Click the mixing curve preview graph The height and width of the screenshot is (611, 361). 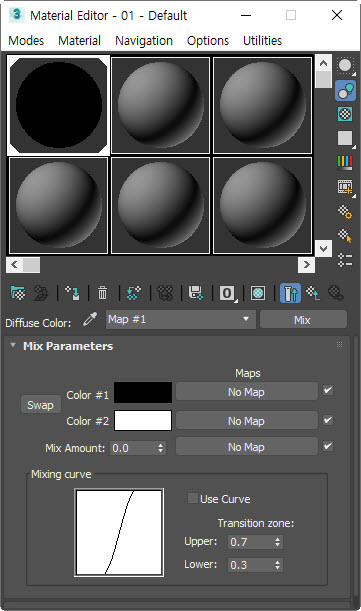[x=119, y=532]
